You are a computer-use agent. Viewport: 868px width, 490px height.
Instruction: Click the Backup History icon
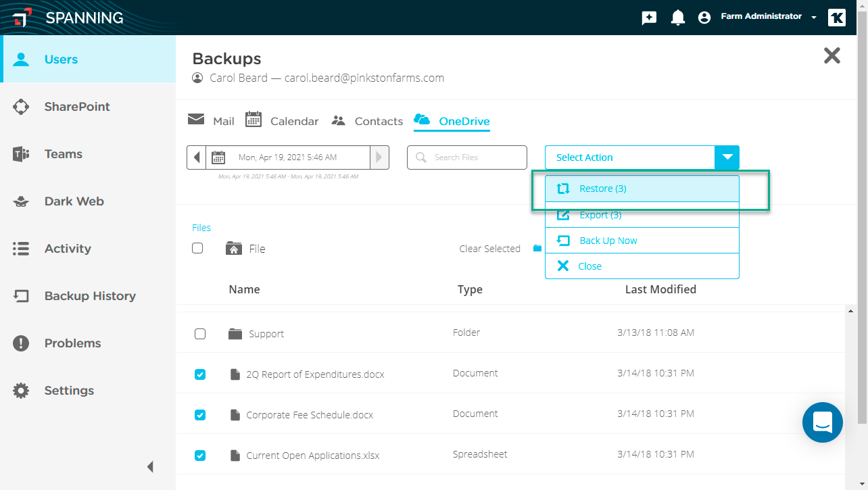[x=21, y=296]
